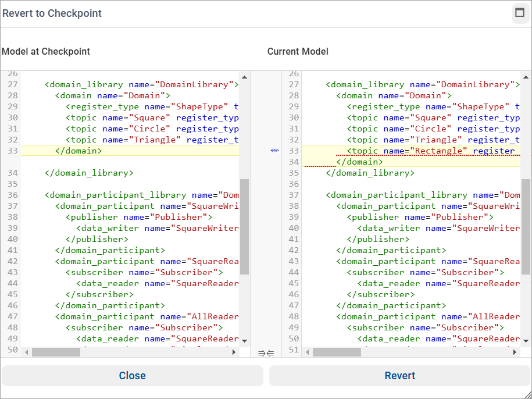Click the Model at Checkpoint header
Image resolution: width=532 pixels, height=399 pixels.
tap(46, 51)
